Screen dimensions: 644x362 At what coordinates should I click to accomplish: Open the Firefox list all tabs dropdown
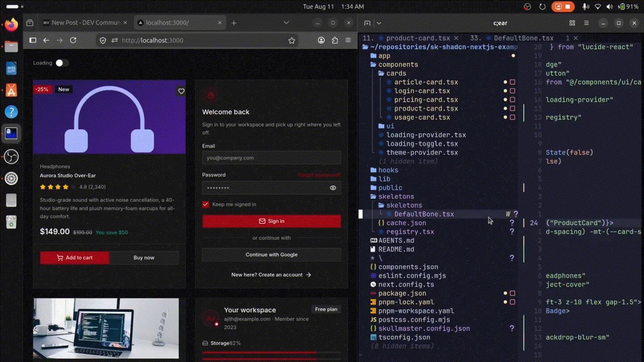pos(286,23)
